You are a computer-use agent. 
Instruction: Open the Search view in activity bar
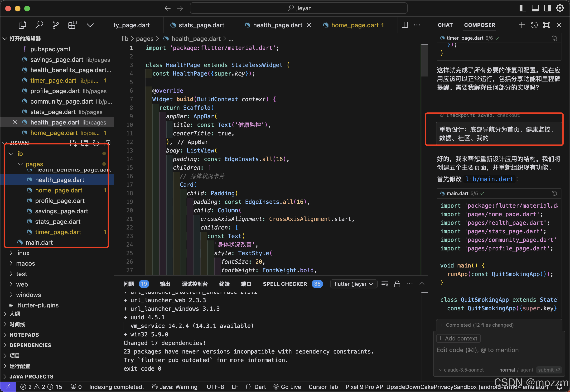coord(39,25)
